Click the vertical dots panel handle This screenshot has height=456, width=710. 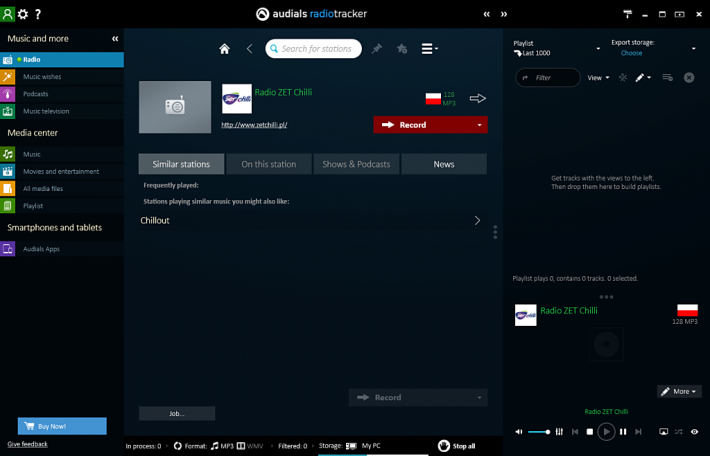(495, 232)
